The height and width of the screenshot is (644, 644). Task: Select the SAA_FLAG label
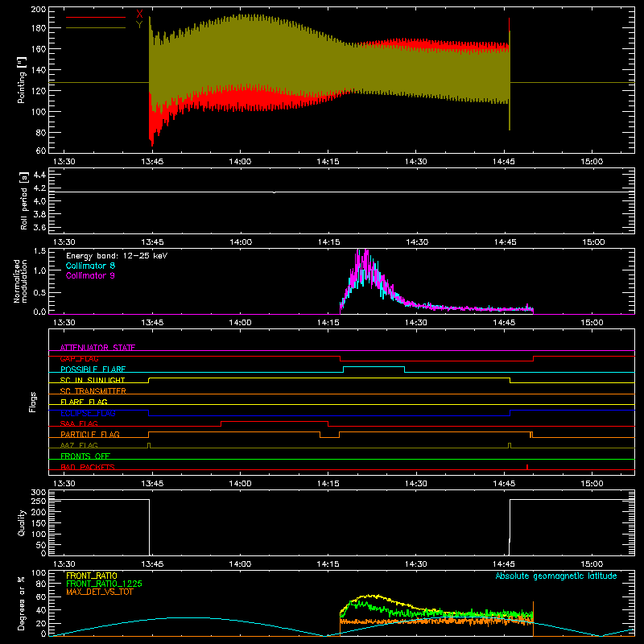[x=79, y=423]
